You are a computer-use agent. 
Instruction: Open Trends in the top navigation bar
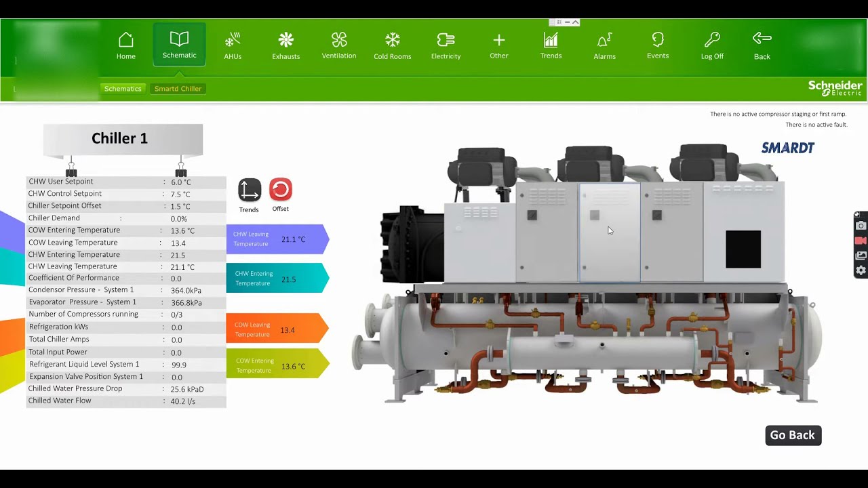point(551,46)
